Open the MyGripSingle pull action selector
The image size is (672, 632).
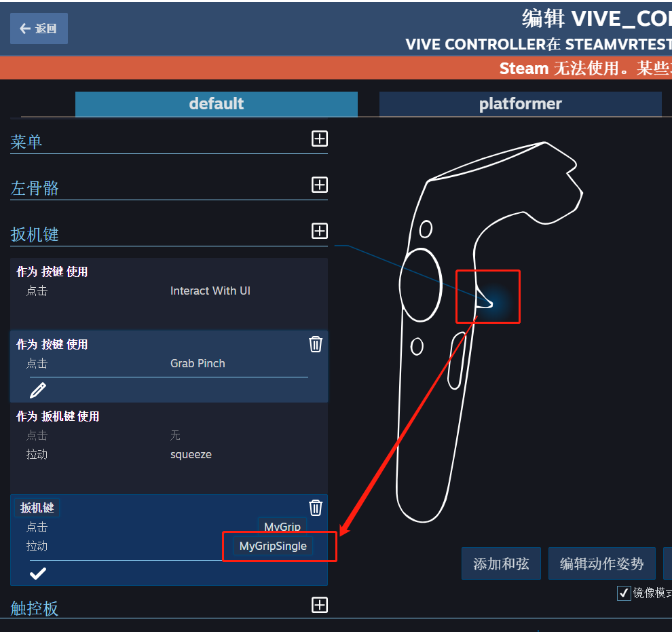tap(273, 546)
